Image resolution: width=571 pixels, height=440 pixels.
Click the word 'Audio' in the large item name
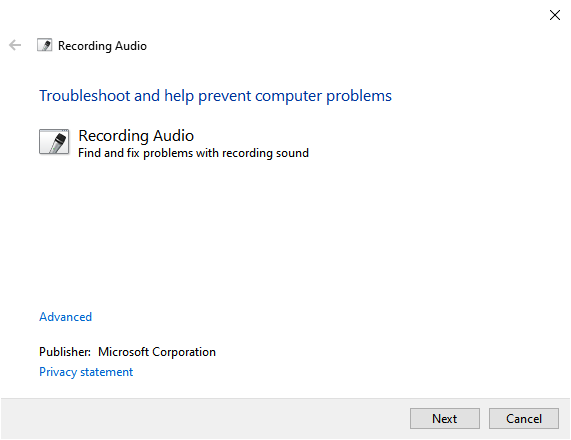173,135
